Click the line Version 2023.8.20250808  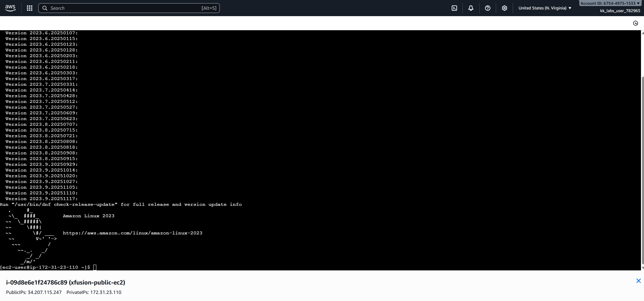tap(41, 142)
